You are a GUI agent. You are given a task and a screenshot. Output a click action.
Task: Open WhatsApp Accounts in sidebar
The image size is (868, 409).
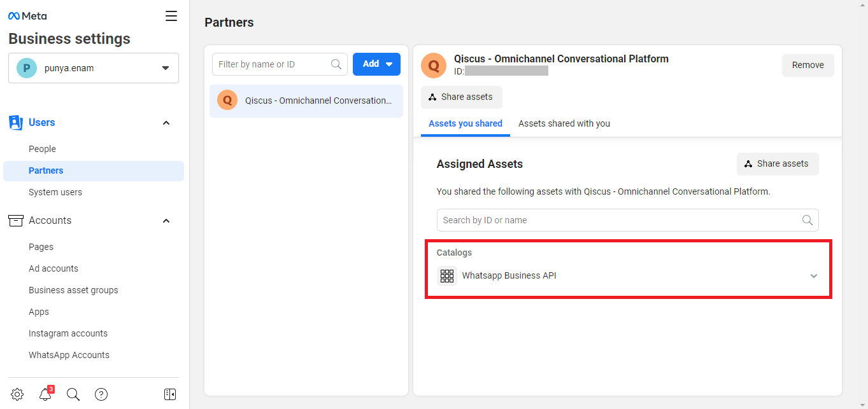69,355
